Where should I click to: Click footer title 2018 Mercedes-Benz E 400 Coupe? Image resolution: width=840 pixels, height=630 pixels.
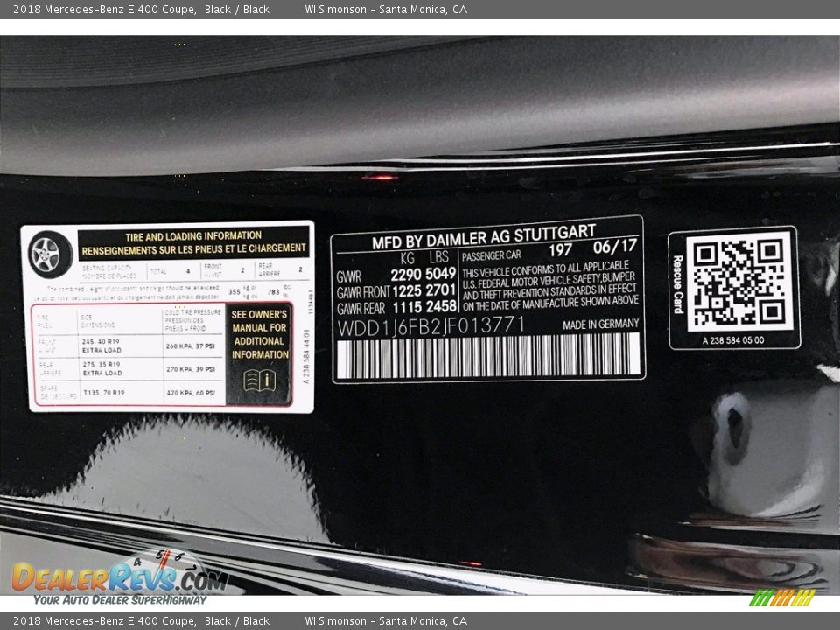104,621
